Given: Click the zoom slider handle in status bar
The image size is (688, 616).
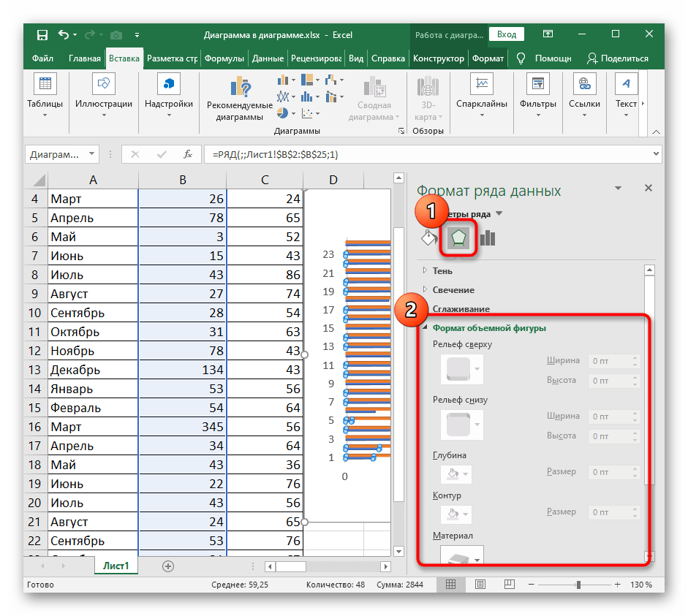Looking at the screenshot, I should pyautogui.click(x=579, y=585).
